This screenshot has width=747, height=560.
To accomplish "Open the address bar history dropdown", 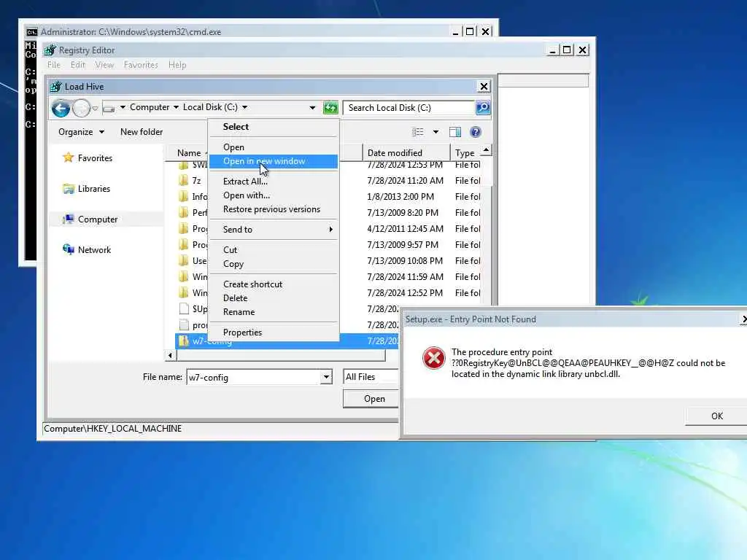I will tap(312, 108).
